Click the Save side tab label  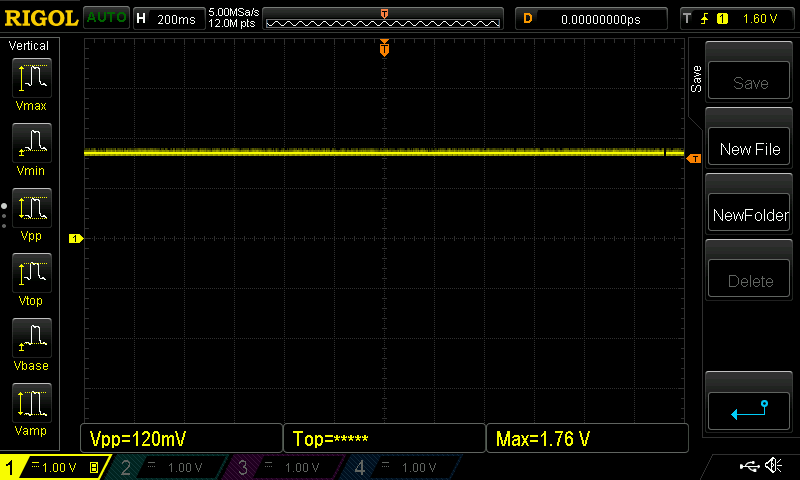[x=696, y=79]
